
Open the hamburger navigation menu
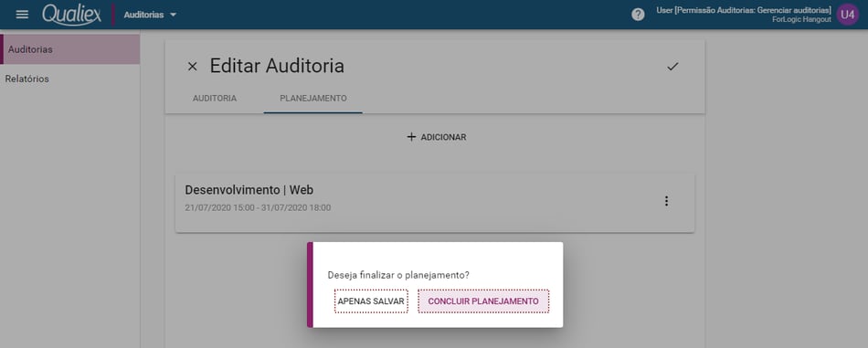click(22, 15)
